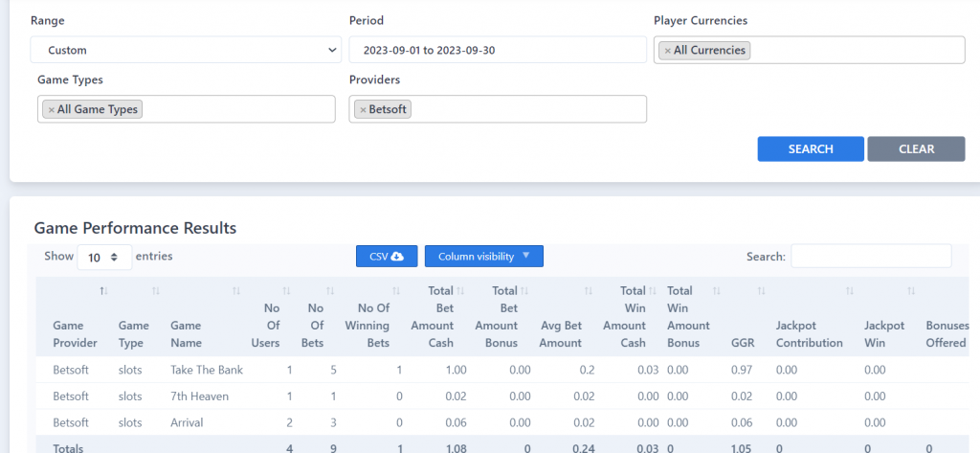Click the SEARCH button
The image size is (980, 453).
[811, 148]
